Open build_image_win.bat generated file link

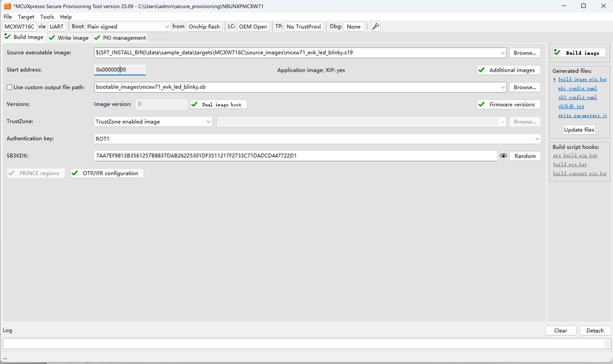coord(582,79)
